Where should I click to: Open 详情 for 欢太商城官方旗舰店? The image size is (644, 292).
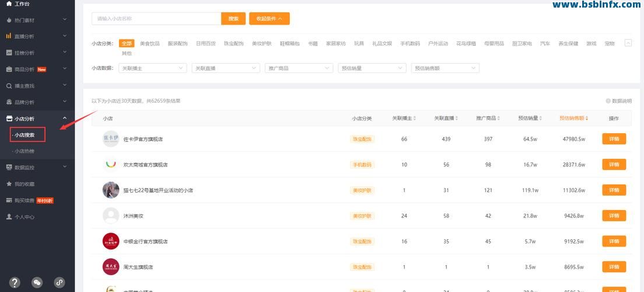click(614, 165)
